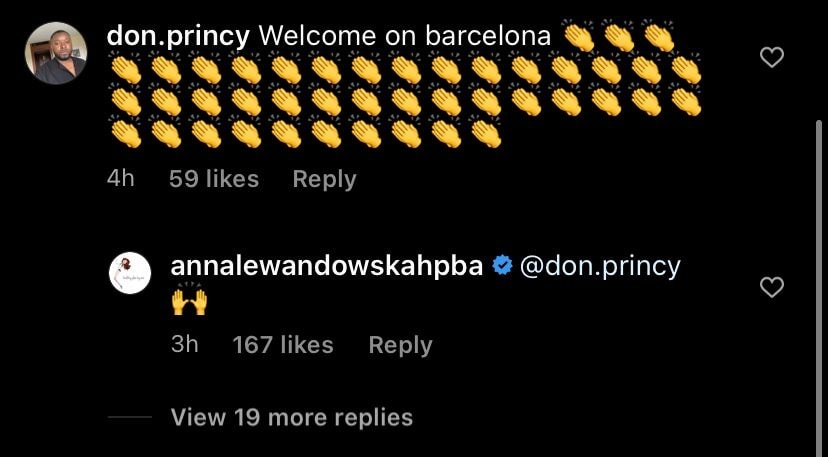Screen dimensions: 828x457
Task: Open don.princy's profile picture
Action: pyautogui.click(x=55, y=53)
